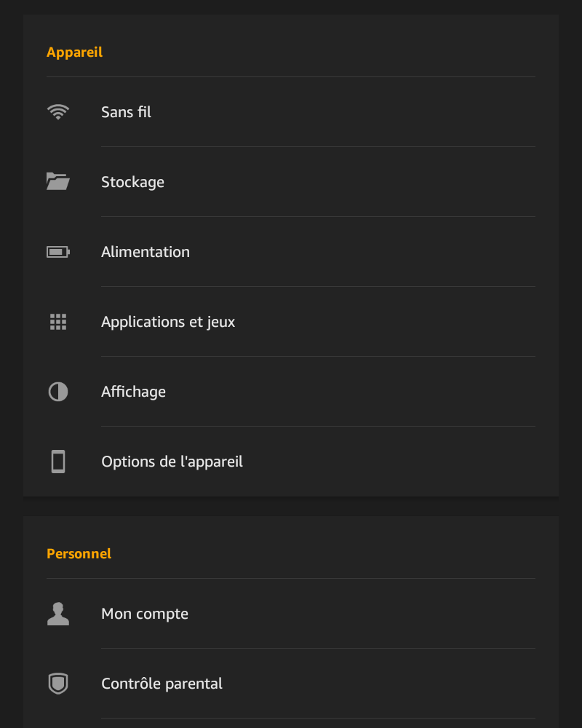Tap the battery icon beside Alimentation

pyautogui.click(x=58, y=252)
